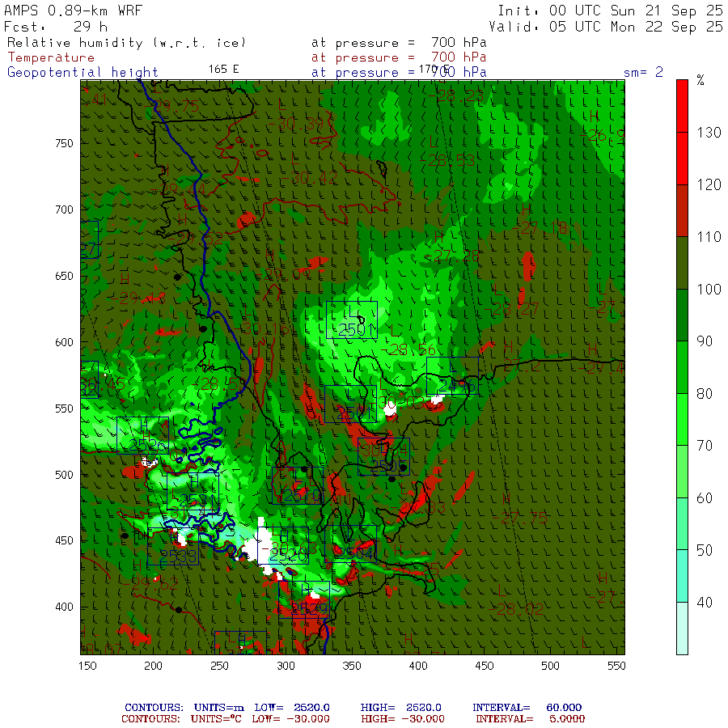
Task: Select the 'Fcst: 29 h' forecast hour label
Action: point(56,27)
